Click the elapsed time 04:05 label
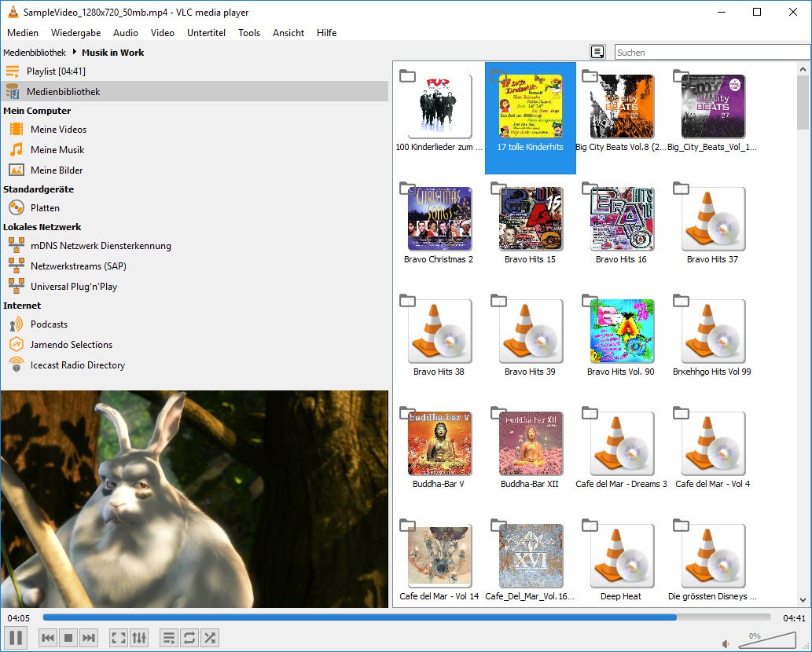Image resolution: width=812 pixels, height=652 pixels. click(x=19, y=618)
